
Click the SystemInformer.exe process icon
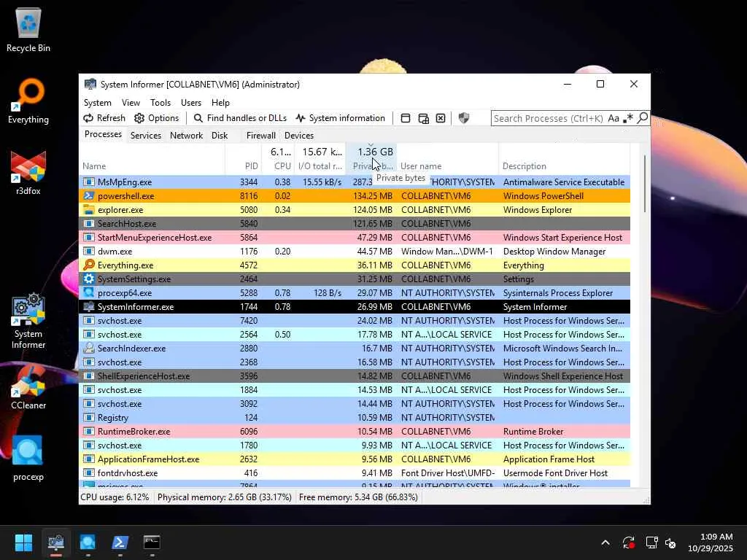pos(88,307)
